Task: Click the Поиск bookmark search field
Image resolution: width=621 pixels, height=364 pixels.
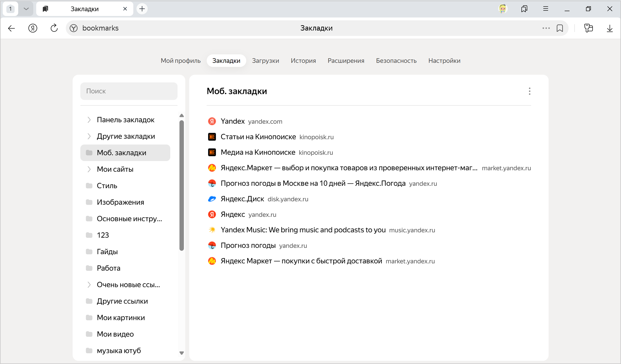Action: point(129,91)
